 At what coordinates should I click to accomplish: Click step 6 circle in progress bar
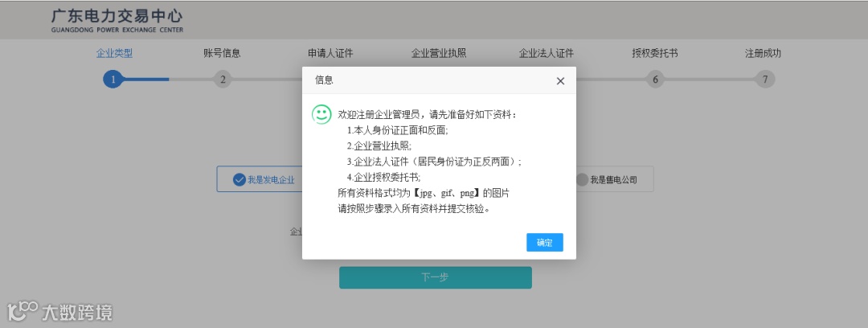tap(655, 80)
